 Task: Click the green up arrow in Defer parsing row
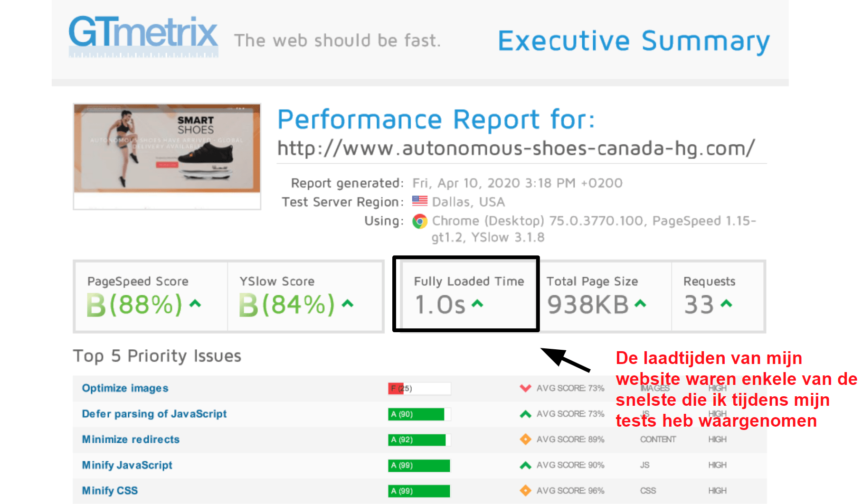[x=525, y=414]
